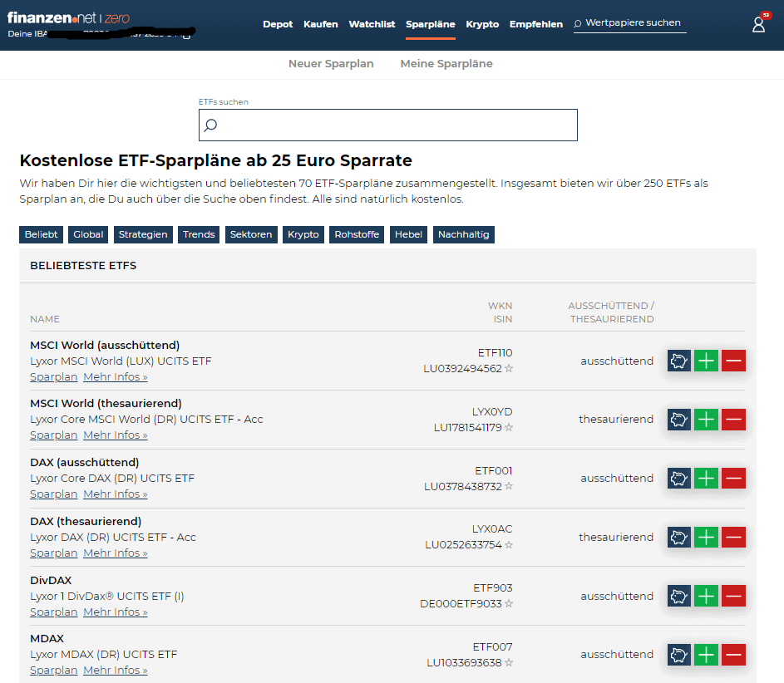This screenshot has width=784, height=683.
Task: Open Empfehlen in the top menu
Action: [536, 24]
